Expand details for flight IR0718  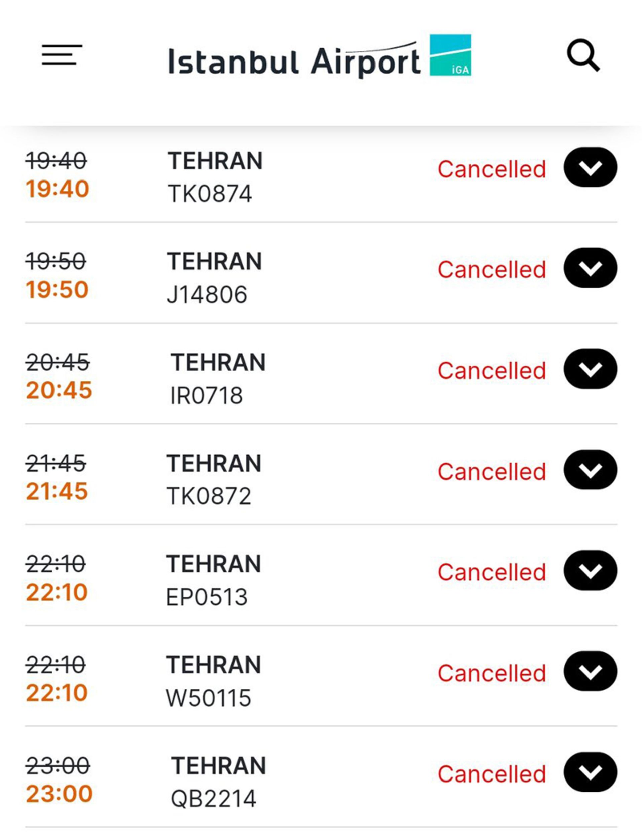[590, 369]
